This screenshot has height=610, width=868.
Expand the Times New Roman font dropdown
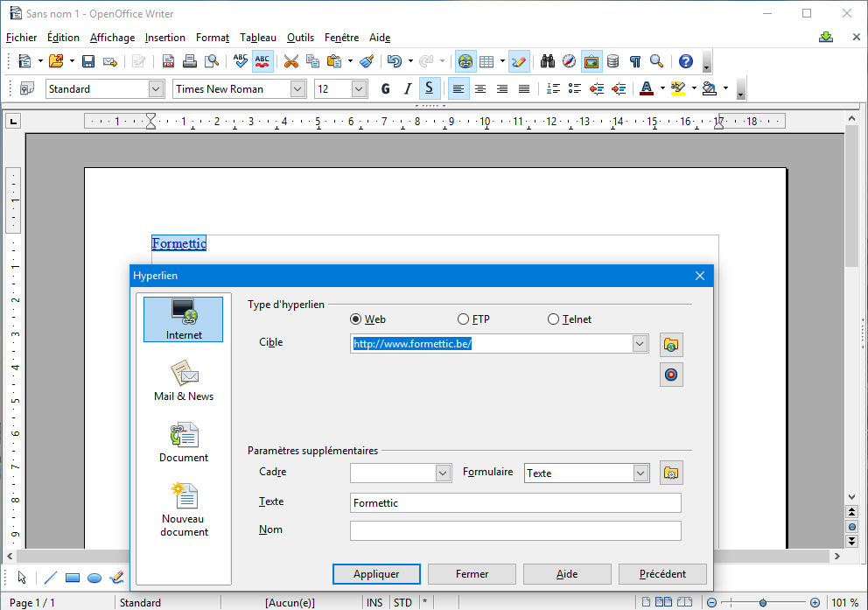click(x=297, y=89)
